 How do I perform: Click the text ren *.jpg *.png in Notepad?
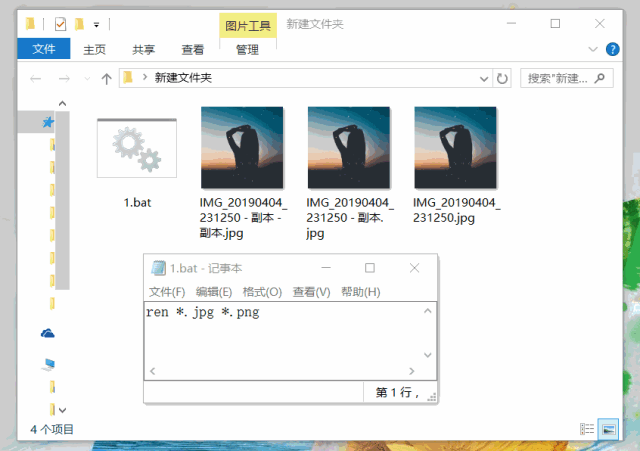pos(203,313)
